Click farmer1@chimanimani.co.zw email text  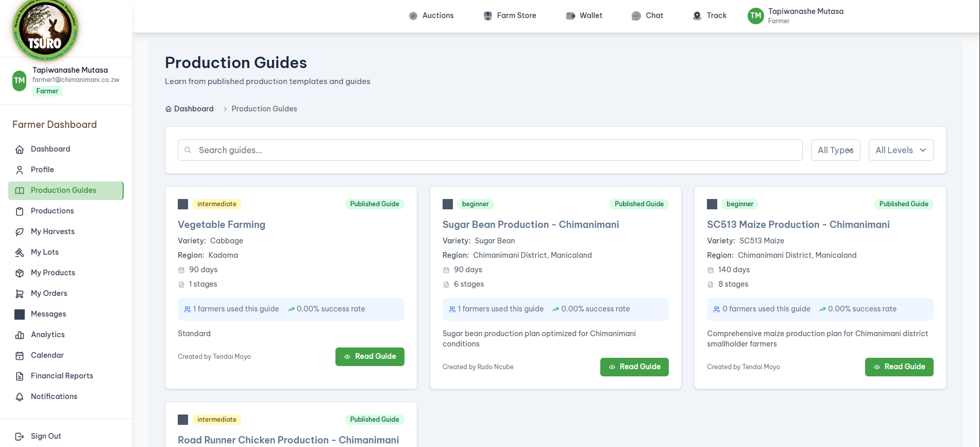point(76,80)
